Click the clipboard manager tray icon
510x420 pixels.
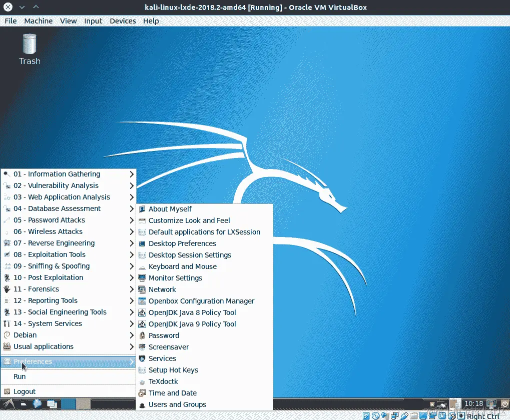click(455, 404)
